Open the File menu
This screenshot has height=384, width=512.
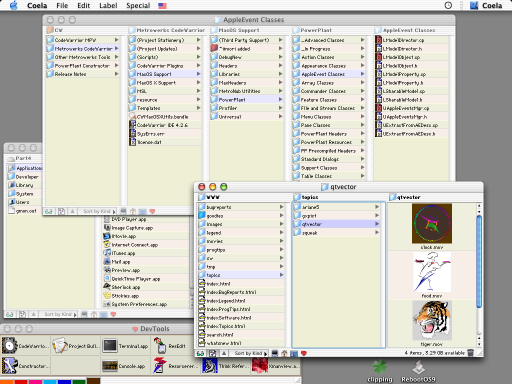[x=62, y=6]
